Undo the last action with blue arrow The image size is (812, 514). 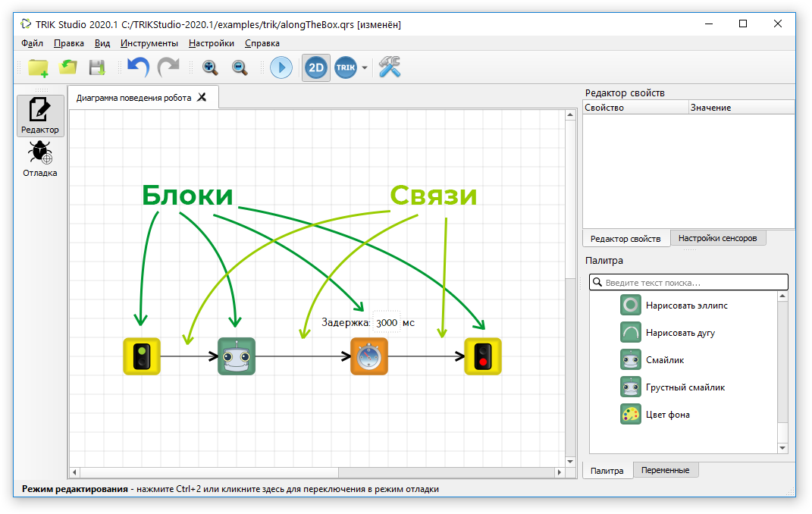[138, 67]
